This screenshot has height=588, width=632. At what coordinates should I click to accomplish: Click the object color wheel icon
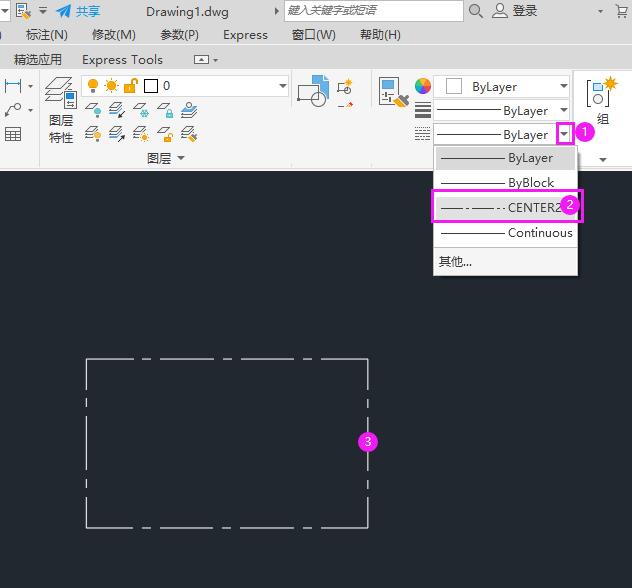coord(423,86)
